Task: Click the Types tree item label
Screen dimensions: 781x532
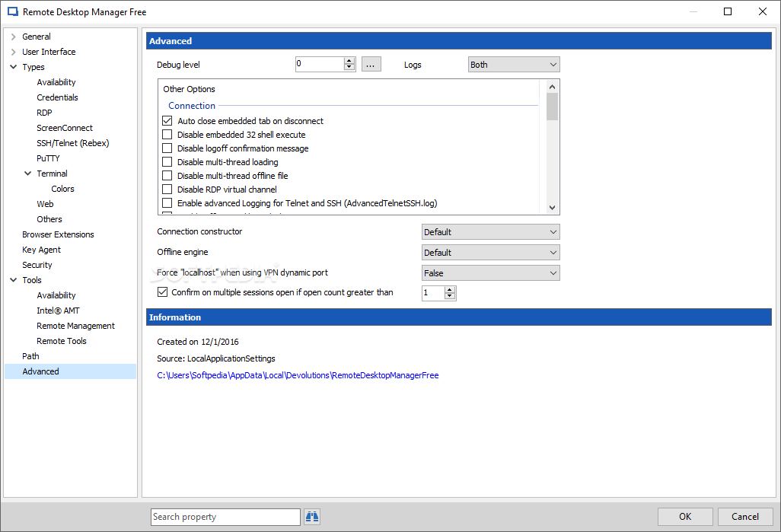Action: click(x=33, y=67)
